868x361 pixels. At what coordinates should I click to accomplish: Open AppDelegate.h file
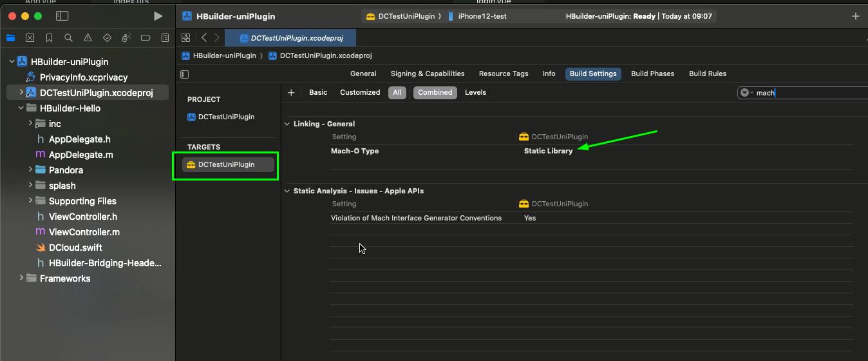79,139
